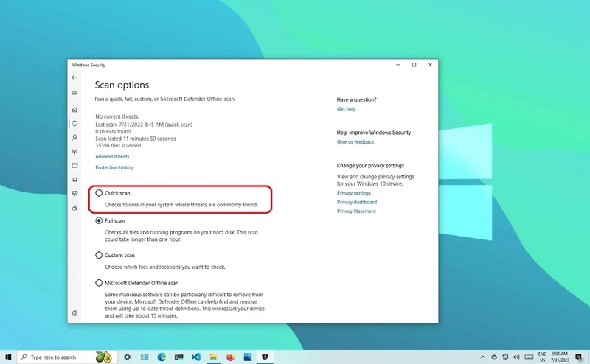Launch Firefox from the taskbar
The height and width of the screenshot is (364, 590).
coord(230,357)
